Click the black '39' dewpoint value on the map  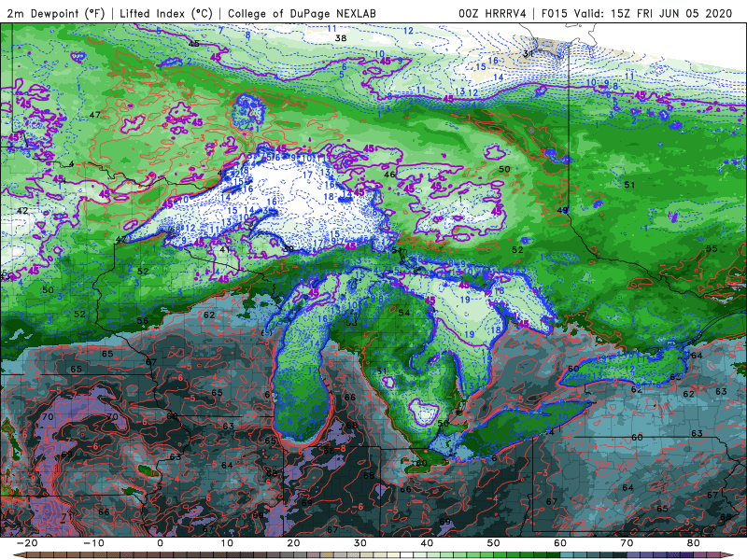(x=289, y=249)
